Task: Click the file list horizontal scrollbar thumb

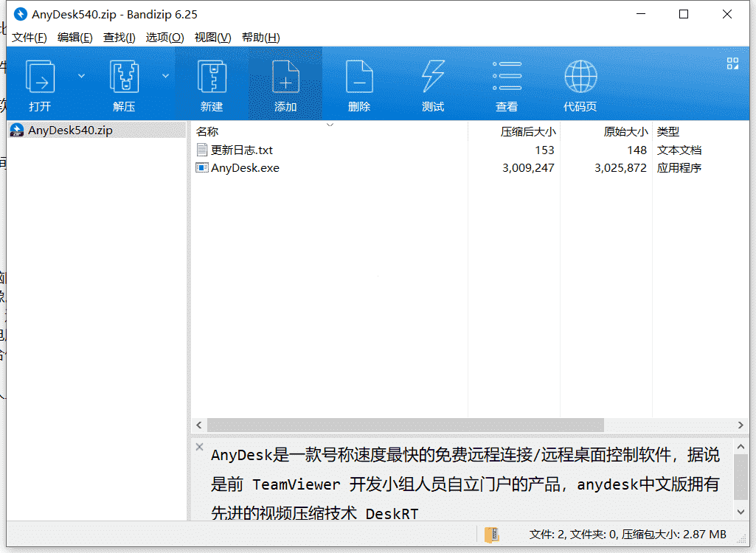Action: [406, 425]
